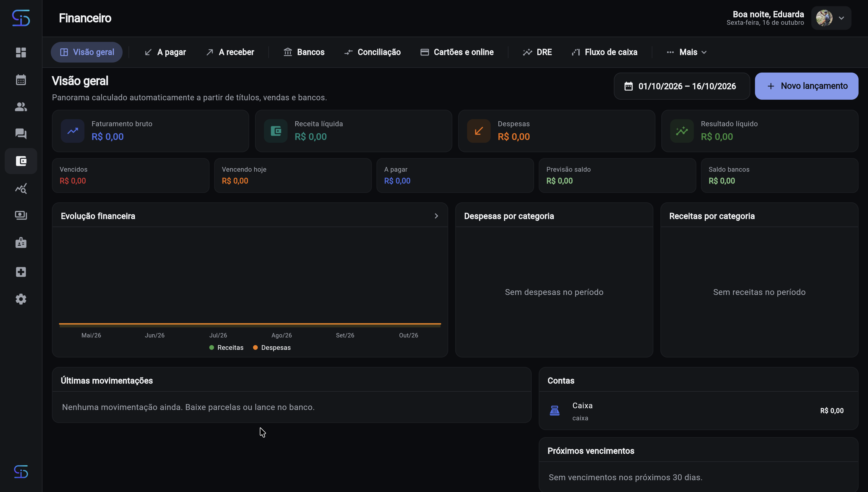Screen dimensions: 868x492
Task: Click the Novo lançamento button
Action: pos(807,86)
